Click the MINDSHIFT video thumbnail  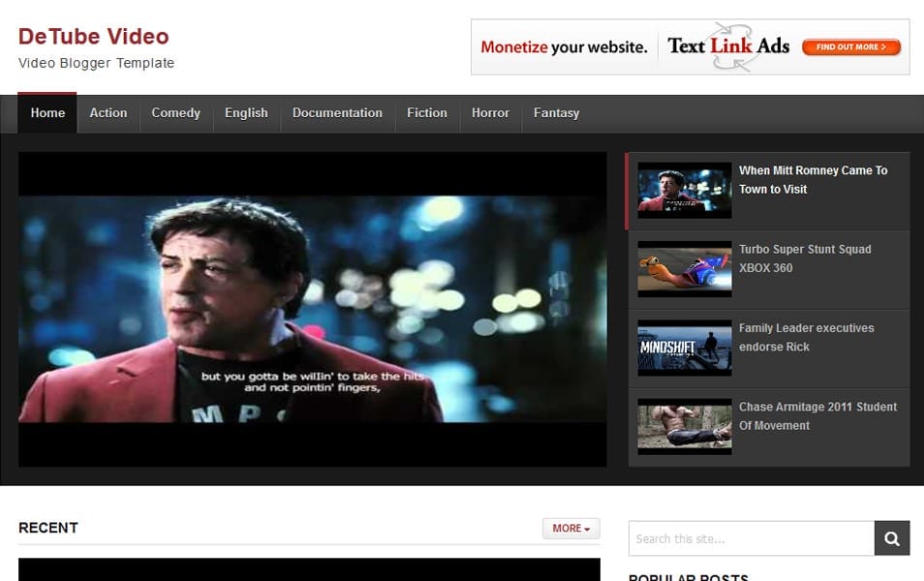point(684,348)
